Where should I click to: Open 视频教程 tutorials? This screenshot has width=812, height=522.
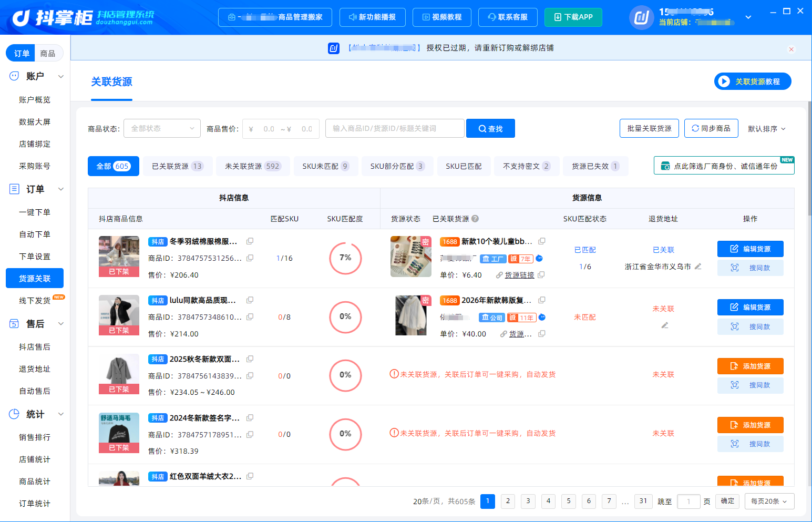[442, 17]
